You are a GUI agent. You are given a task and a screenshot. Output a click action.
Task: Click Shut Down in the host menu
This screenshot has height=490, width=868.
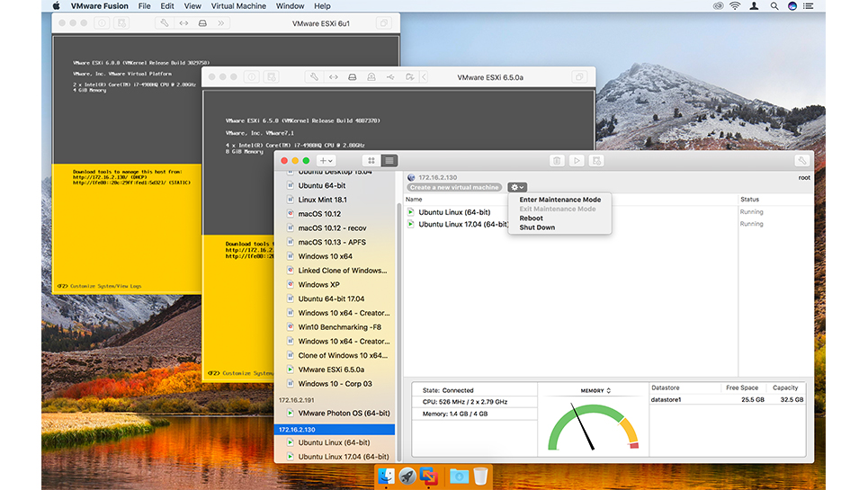click(537, 227)
